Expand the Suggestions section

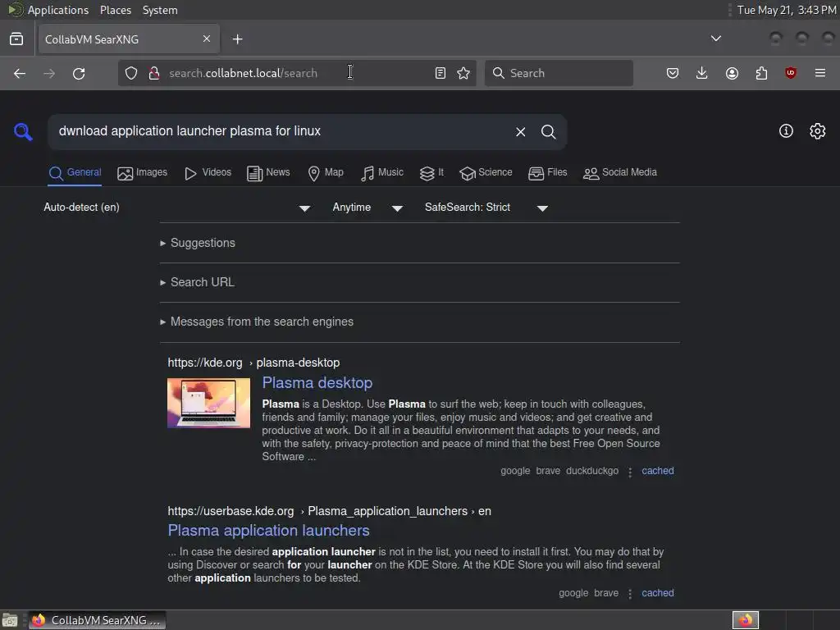click(198, 243)
